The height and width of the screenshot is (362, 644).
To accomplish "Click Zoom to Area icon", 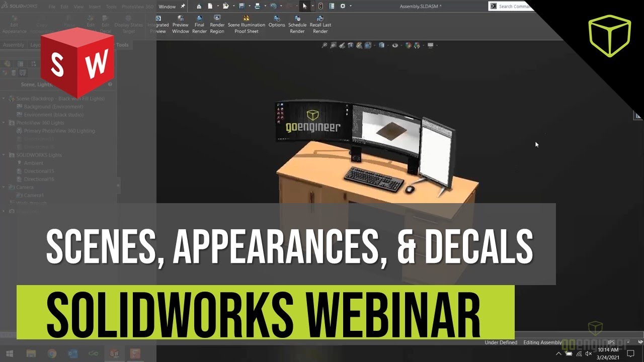I will [x=333, y=45].
